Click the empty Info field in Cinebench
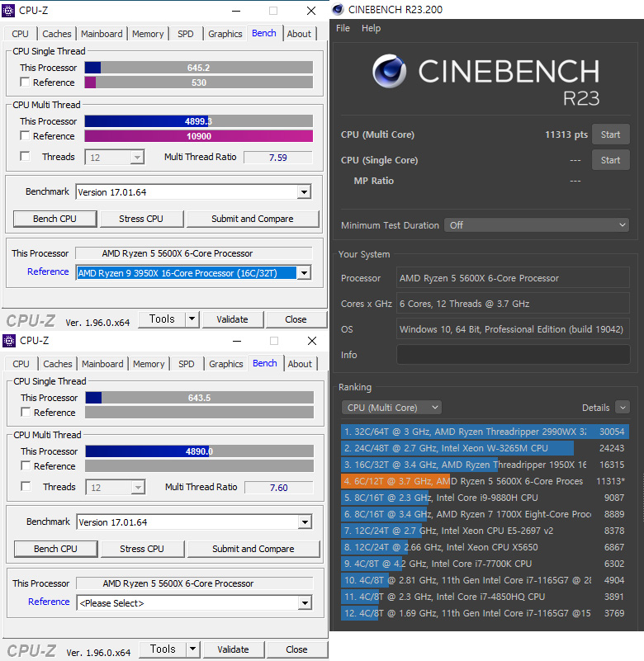644x661 pixels. point(514,355)
